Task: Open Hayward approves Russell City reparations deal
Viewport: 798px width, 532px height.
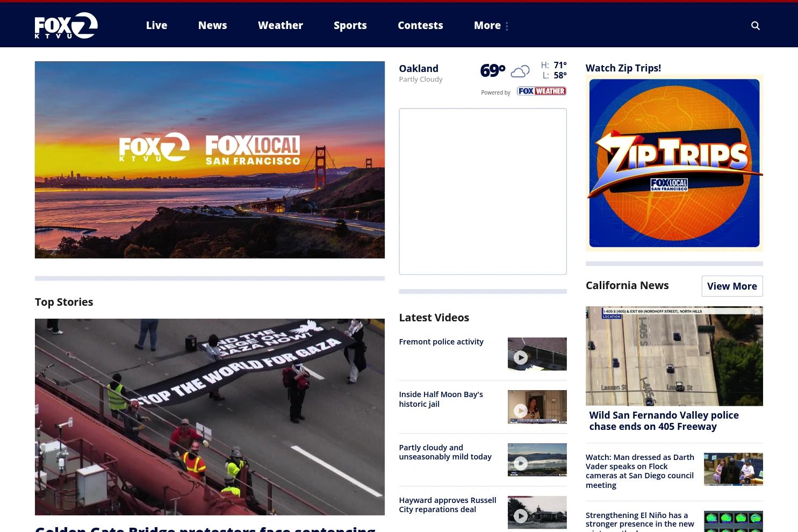Action: pyautogui.click(x=448, y=505)
